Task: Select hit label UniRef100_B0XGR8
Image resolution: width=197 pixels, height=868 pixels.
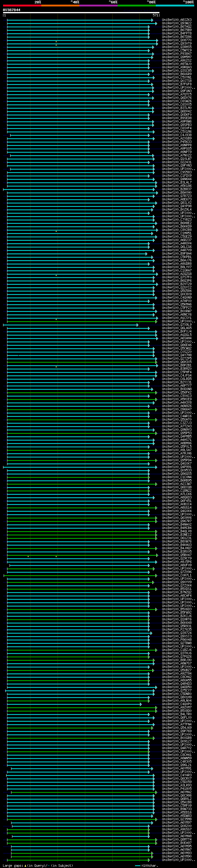Action: click(177, 738)
